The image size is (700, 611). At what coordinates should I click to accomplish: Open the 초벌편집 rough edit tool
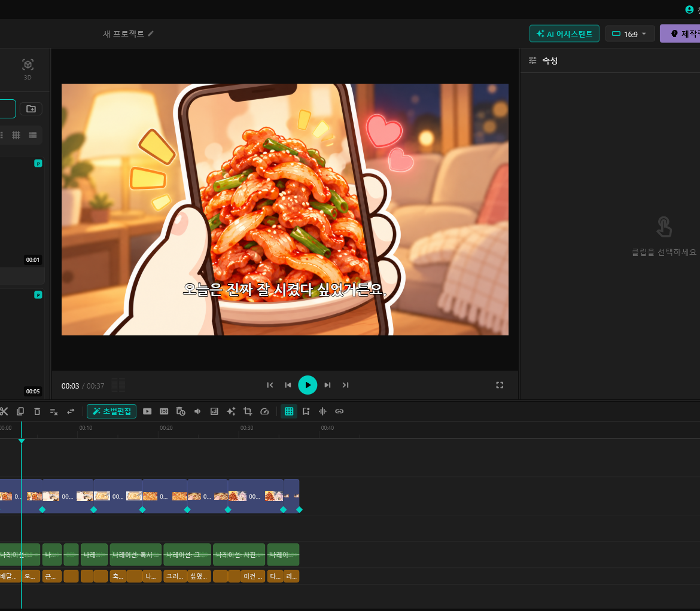pyautogui.click(x=112, y=411)
